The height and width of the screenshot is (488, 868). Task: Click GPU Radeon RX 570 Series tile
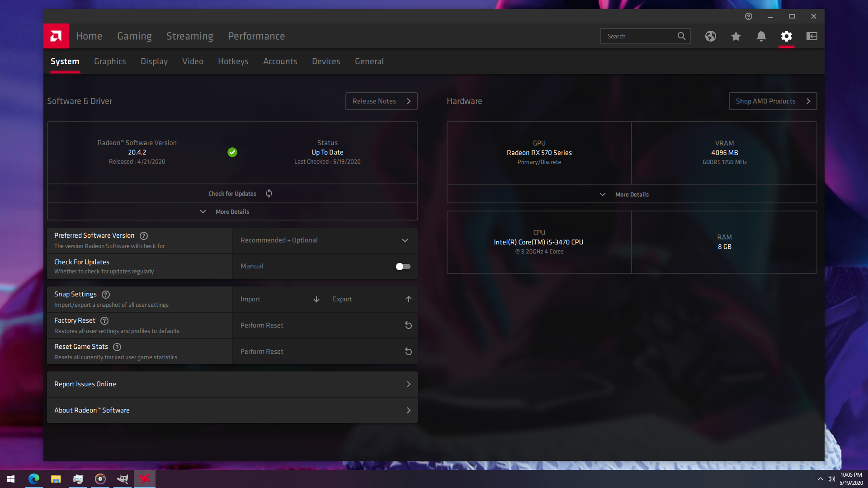(539, 153)
